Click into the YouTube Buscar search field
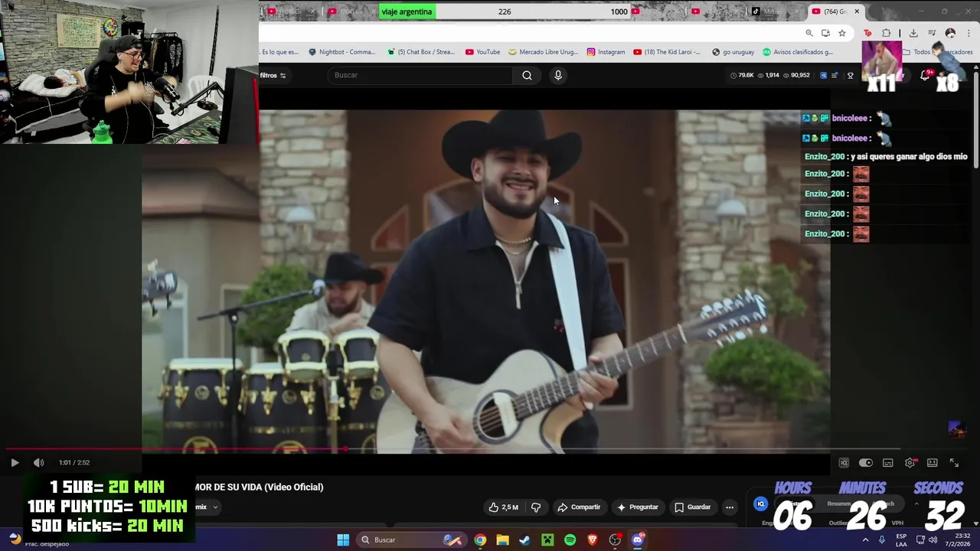Viewport: 980px width, 551px height. pyautogui.click(x=421, y=75)
